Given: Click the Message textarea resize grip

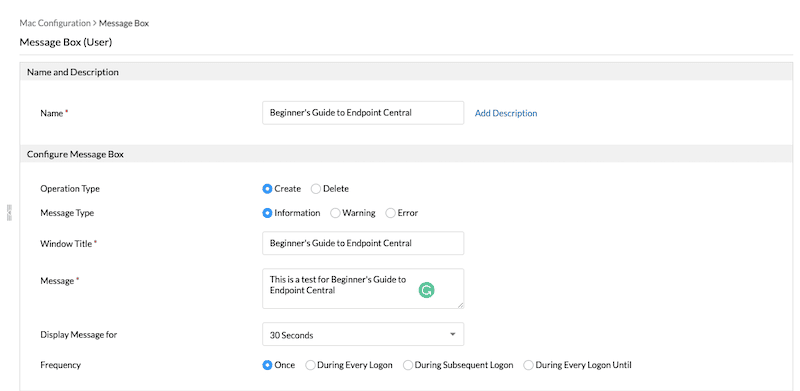Looking at the screenshot, I should point(461,305).
